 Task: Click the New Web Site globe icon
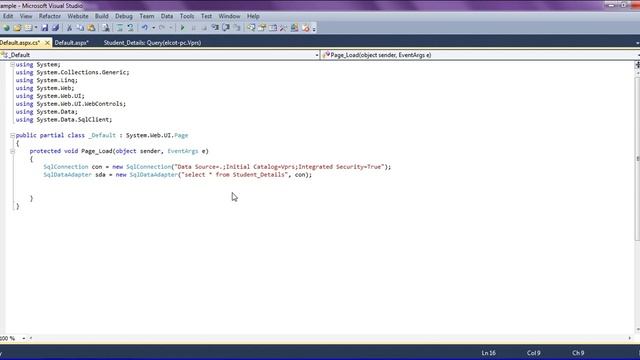[x=6, y=28]
